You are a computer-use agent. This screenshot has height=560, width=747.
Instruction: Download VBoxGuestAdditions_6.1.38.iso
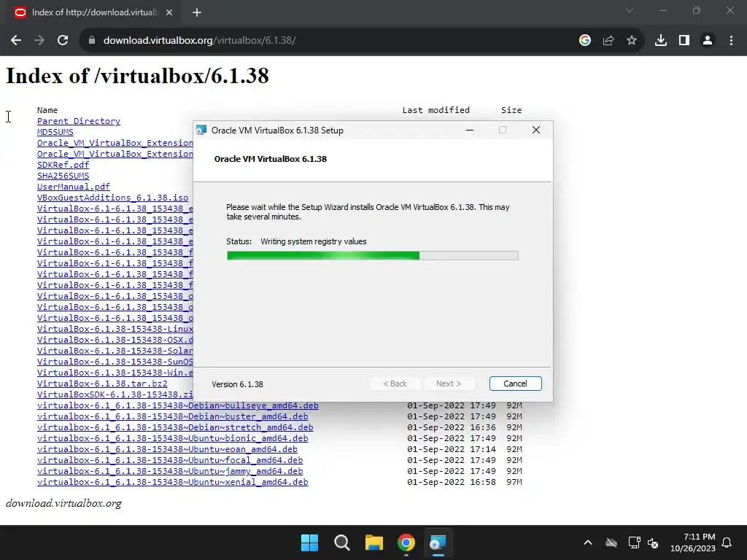pos(112,198)
